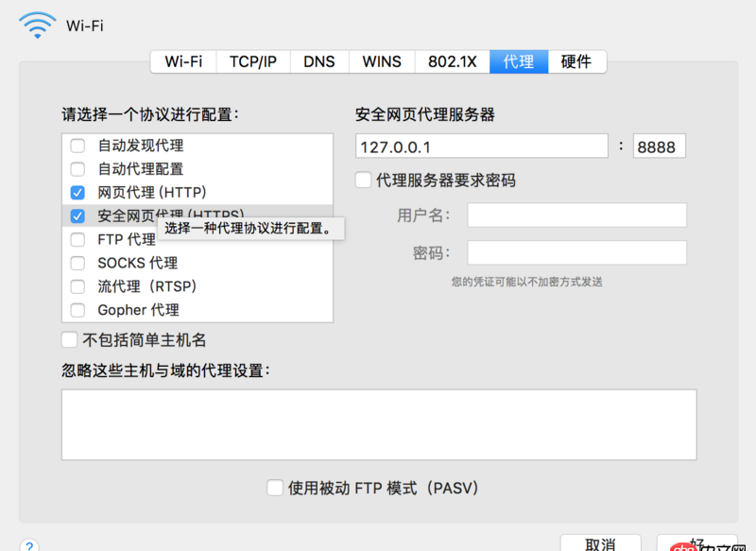Enable 自动代理配置 protocol
This screenshot has width=756, height=551.
pos(78,168)
